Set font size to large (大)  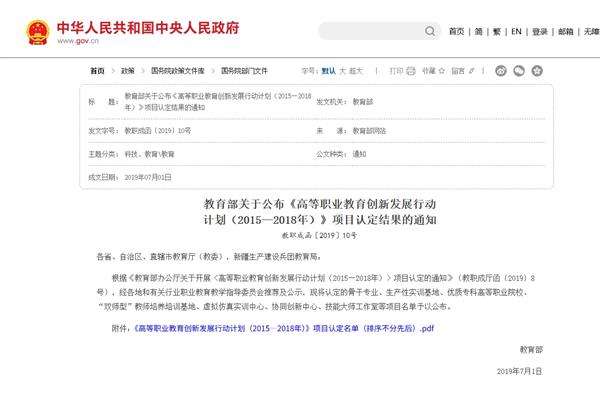pos(343,71)
